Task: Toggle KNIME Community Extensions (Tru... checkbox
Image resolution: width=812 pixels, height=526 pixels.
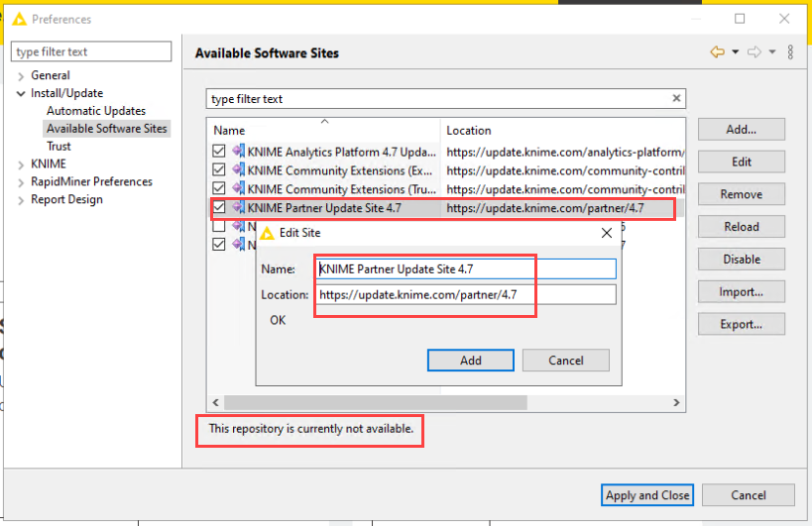Action: pos(219,188)
